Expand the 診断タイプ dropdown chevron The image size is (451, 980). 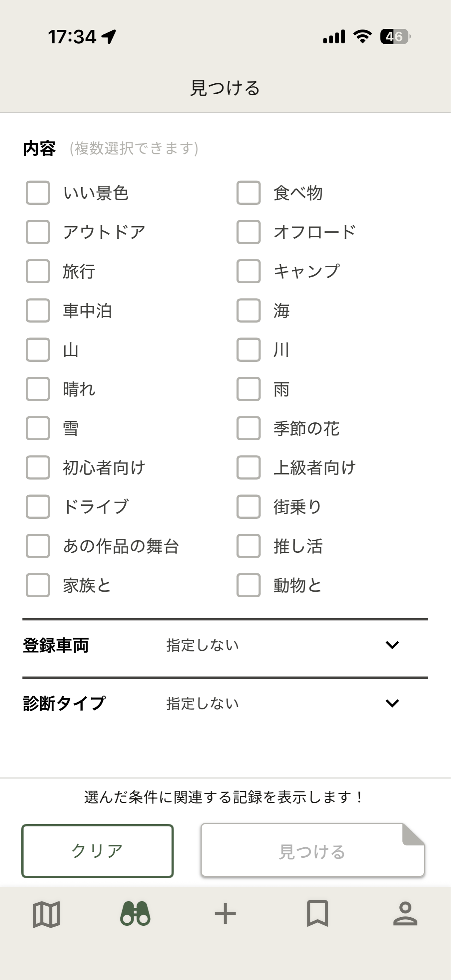[x=392, y=703]
